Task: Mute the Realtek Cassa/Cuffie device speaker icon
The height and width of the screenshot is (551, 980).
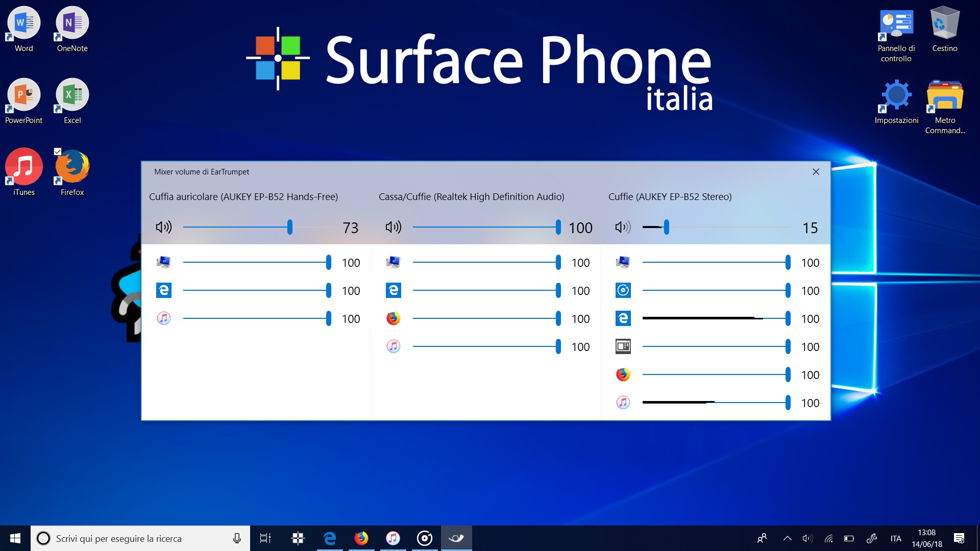Action: coord(393,227)
